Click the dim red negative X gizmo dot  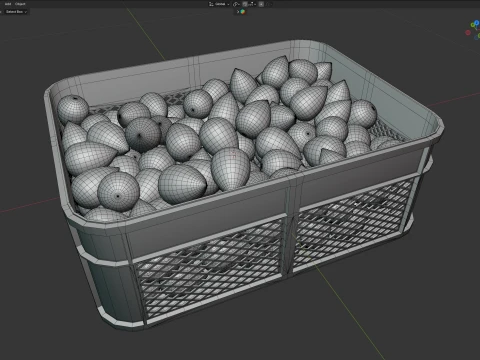pos(468,33)
